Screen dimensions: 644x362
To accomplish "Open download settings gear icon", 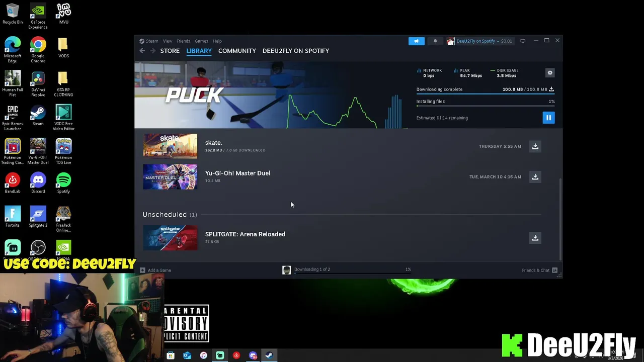I will (550, 73).
